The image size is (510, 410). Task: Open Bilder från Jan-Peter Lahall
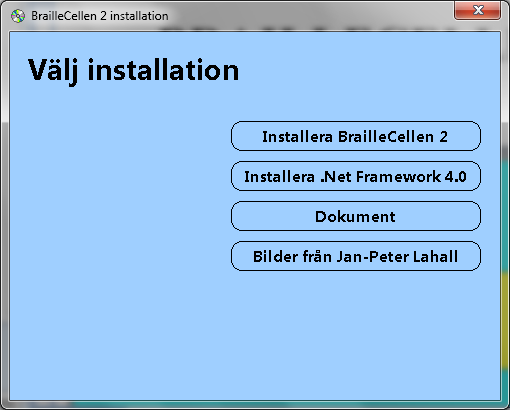pyautogui.click(x=356, y=256)
